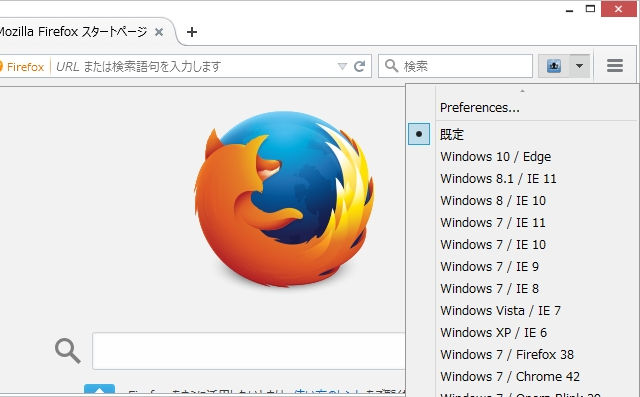
Task: Open Preferences... in the user agent menu
Action: click(479, 108)
